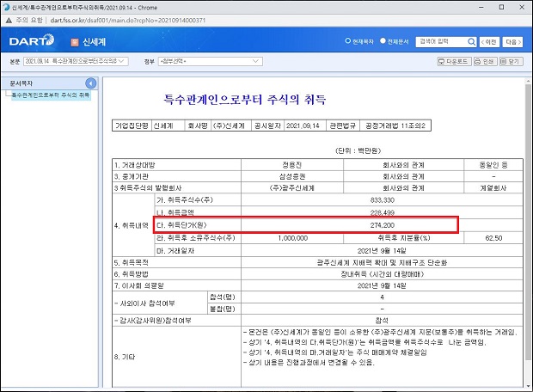Close the viewer with 닫기 button
The width and height of the screenshot is (533, 392).
click(x=512, y=62)
